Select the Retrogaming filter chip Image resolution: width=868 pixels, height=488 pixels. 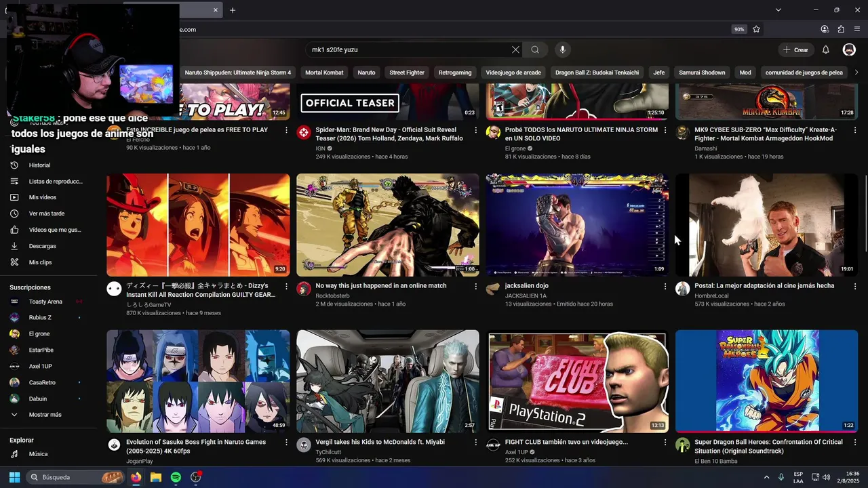(x=455, y=73)
